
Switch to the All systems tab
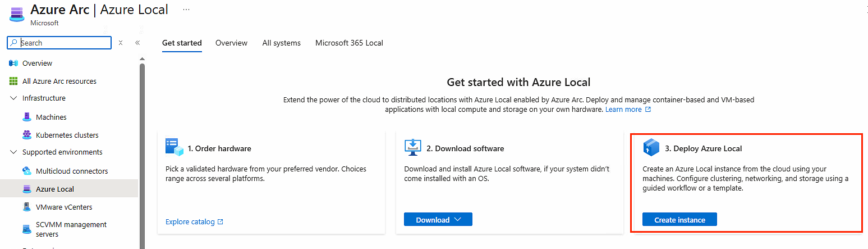pos(281,43)
